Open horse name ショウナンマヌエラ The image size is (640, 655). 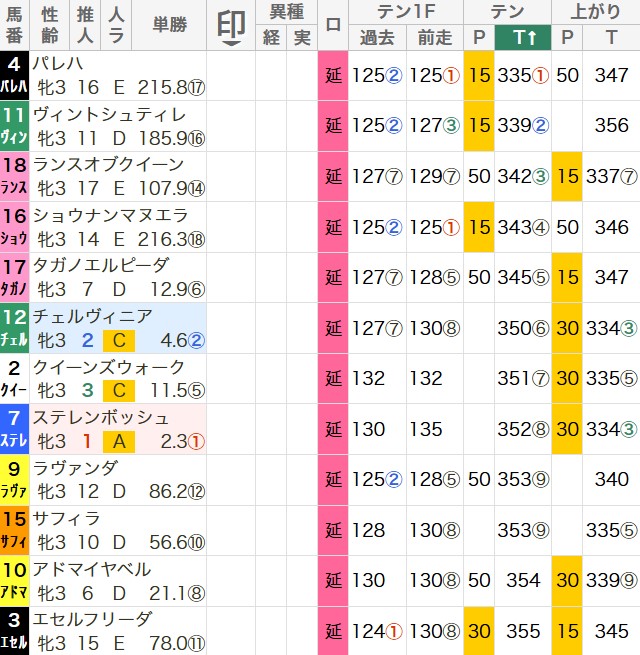click(x=111, y=216)
